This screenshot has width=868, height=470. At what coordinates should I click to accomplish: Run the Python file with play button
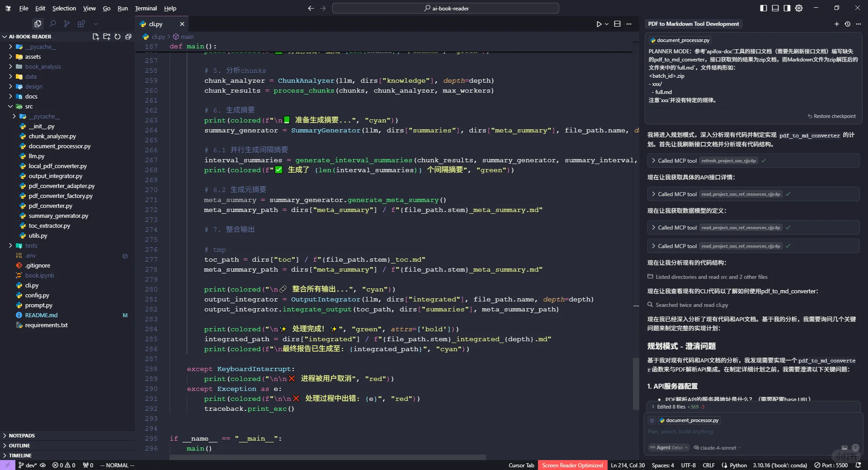click(599, 24)
